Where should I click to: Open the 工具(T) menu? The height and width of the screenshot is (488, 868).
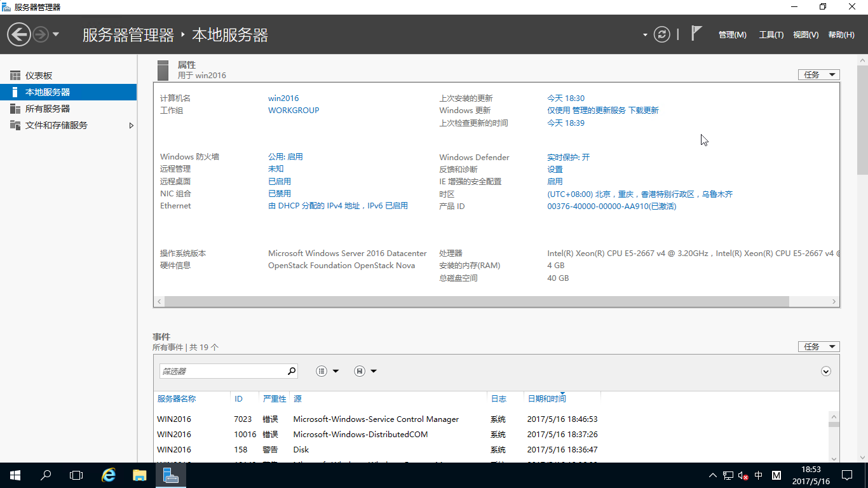point(771,35)
